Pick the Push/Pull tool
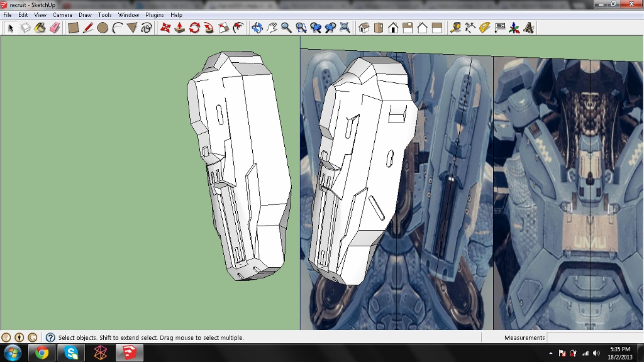The height and width of the screenshot is (362, 644). tap(179, 28)
